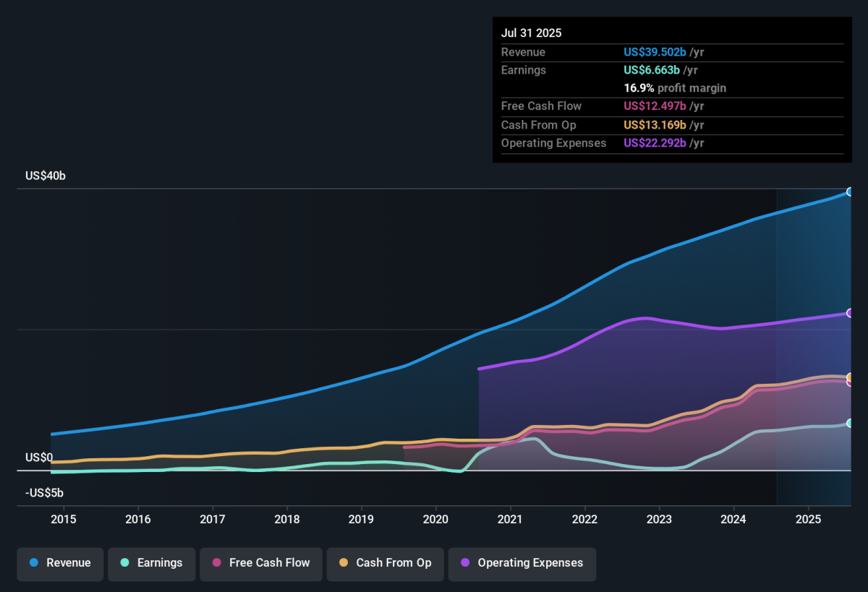The width and height of the screenshot is (868, 592).
Task: Hide the Operating Expenses series
Action: click(x=522, y=563)
